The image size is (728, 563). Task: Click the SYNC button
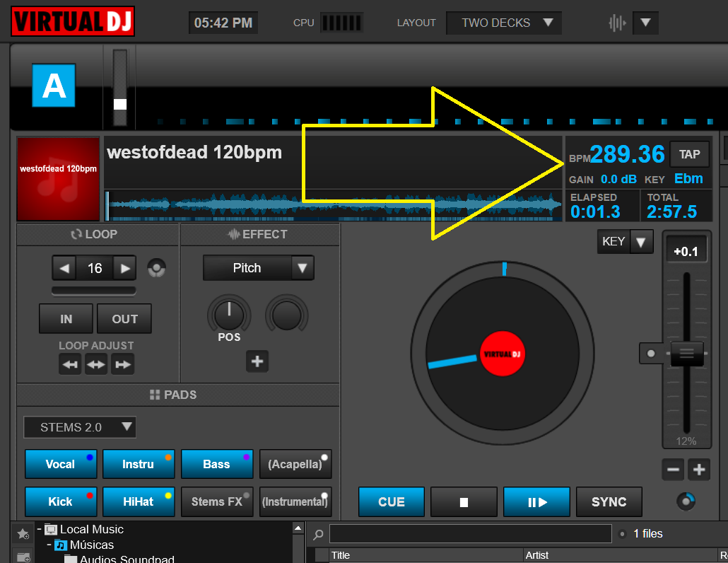pyautogui.click(x=609, y=501)
